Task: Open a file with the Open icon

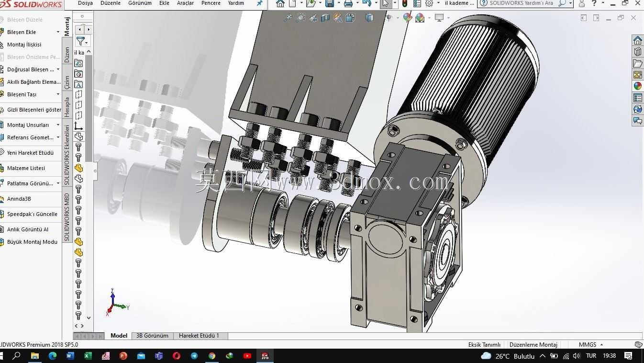Action: tap(311, 3)
